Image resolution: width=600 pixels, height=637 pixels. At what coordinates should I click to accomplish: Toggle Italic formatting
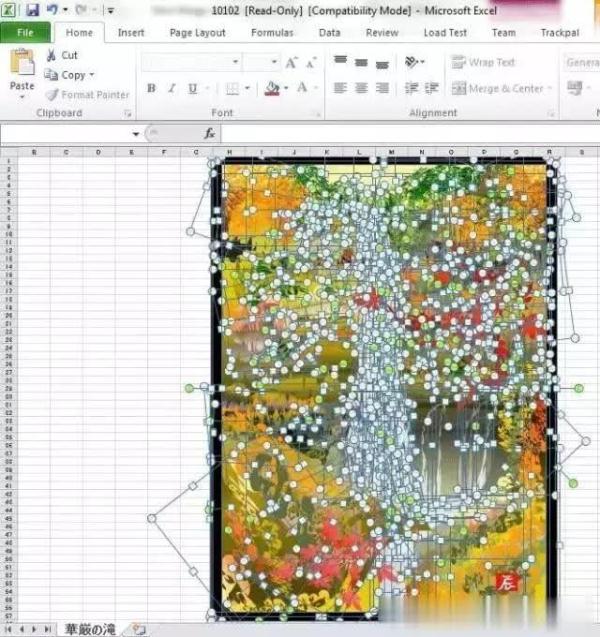click(172, 88)
